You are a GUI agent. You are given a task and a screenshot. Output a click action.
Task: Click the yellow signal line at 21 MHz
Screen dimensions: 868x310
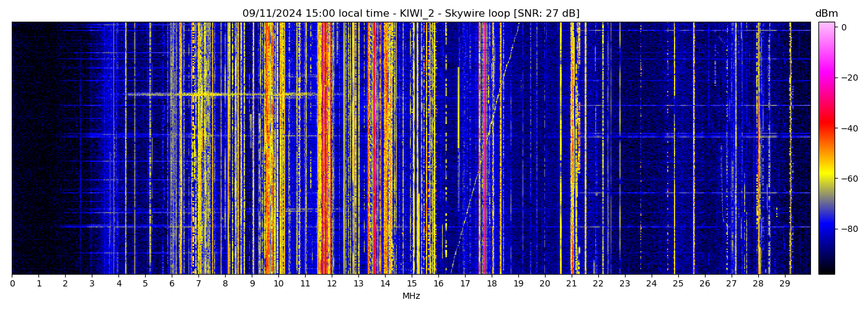coord(572,148)
